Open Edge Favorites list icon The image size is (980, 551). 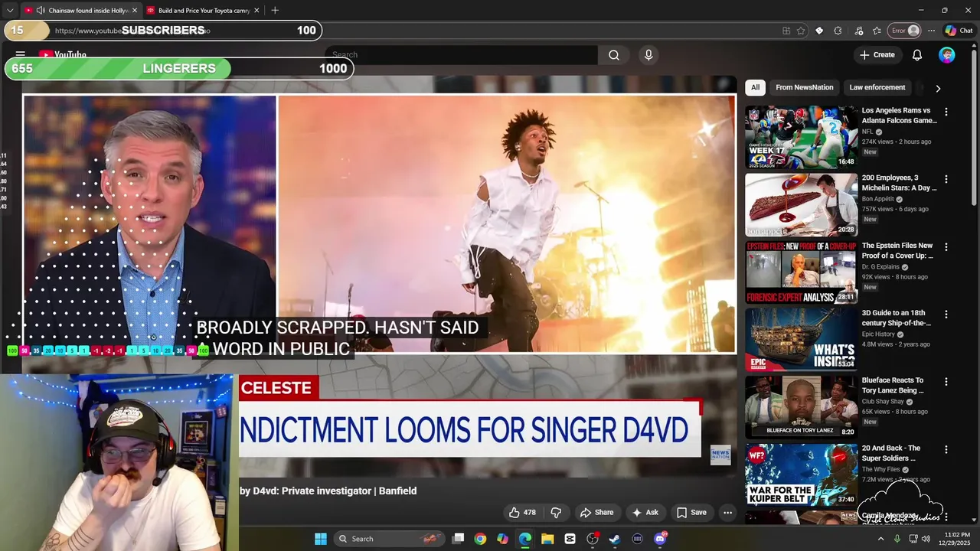pos(877,31)
